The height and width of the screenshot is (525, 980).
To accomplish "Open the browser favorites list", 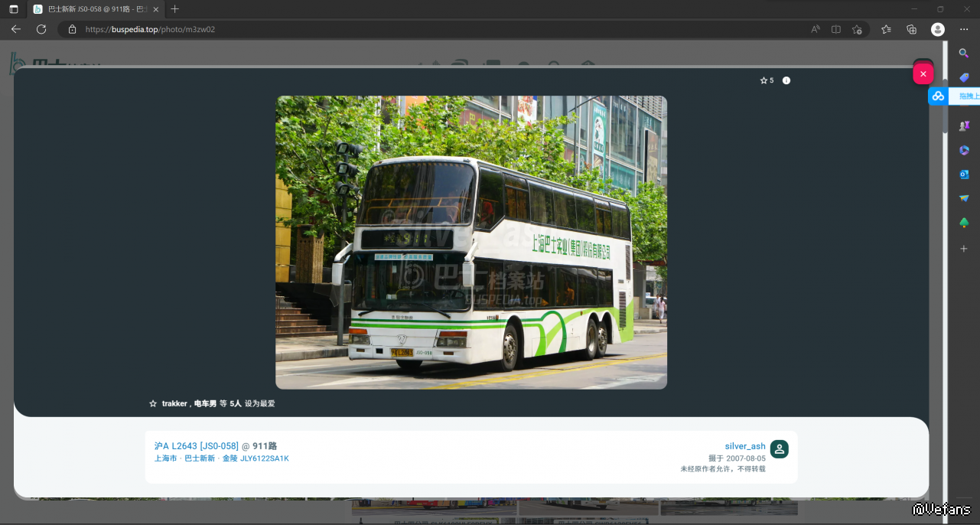I will [x=886, y=29].
